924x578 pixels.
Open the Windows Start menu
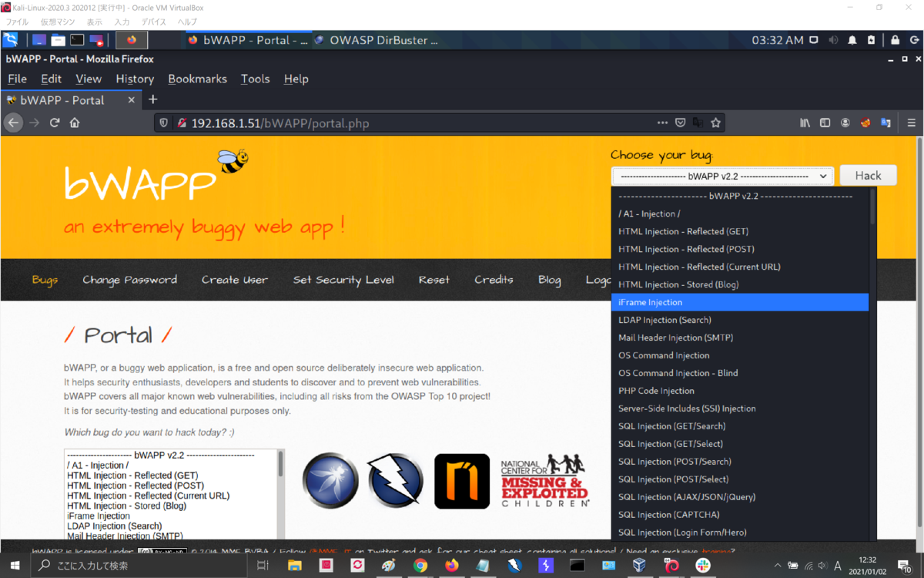click(15, 565)
